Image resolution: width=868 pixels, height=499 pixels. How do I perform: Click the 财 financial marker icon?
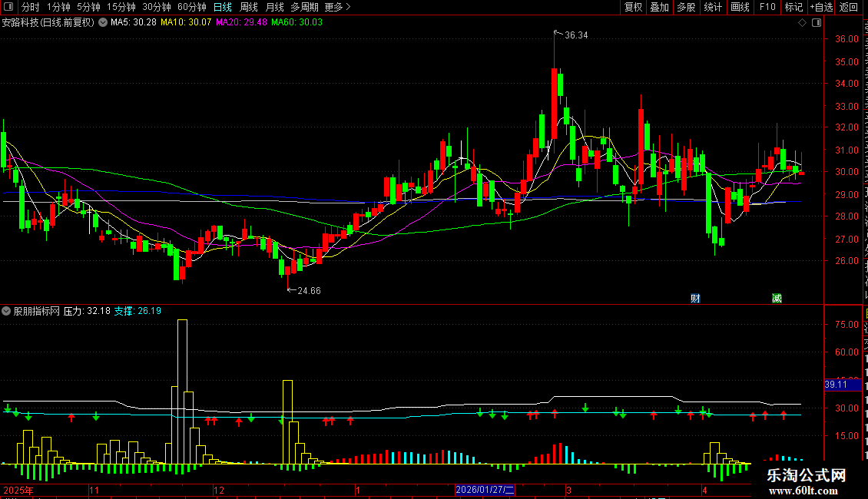coord(695,298)
